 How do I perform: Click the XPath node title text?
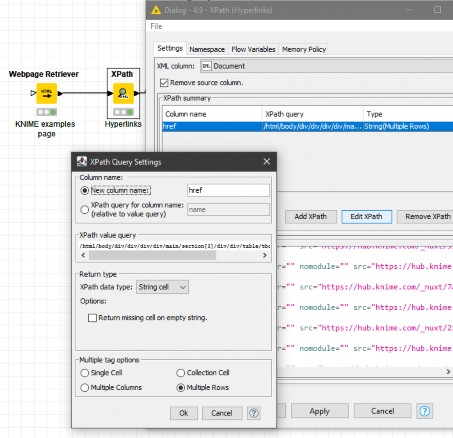122,74
